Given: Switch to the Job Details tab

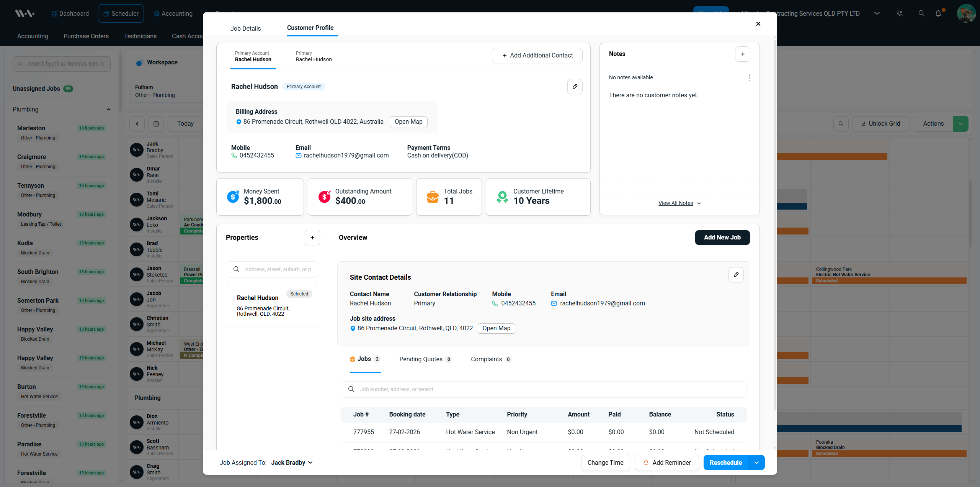Looking at the screenshot, I should [x=245, y=28].
